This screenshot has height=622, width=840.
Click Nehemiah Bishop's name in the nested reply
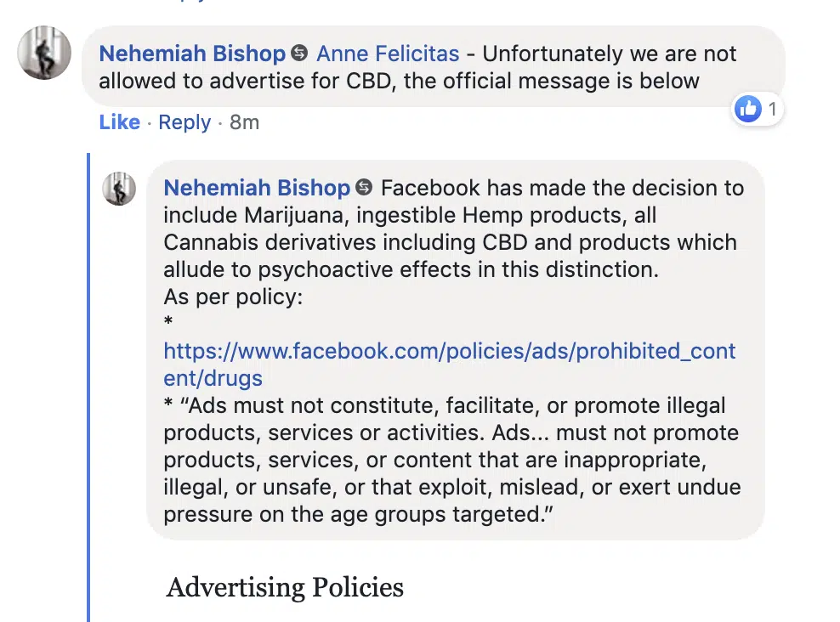coord(257,188)
